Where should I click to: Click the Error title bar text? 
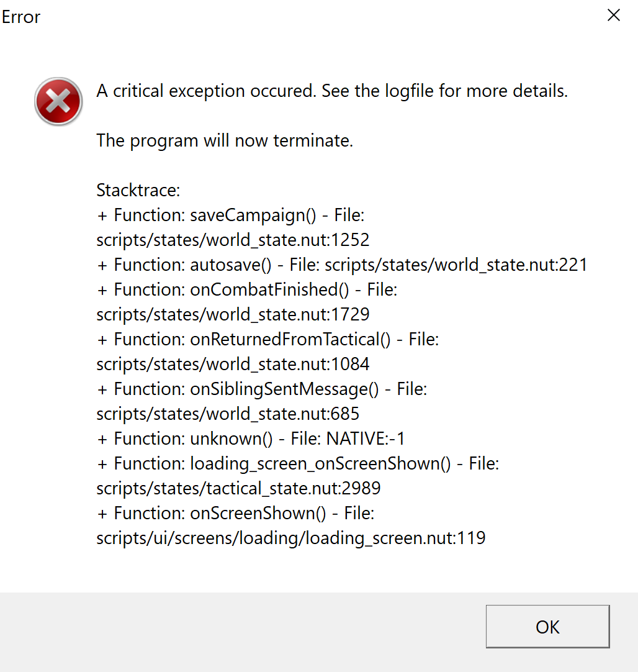point(21,17)
